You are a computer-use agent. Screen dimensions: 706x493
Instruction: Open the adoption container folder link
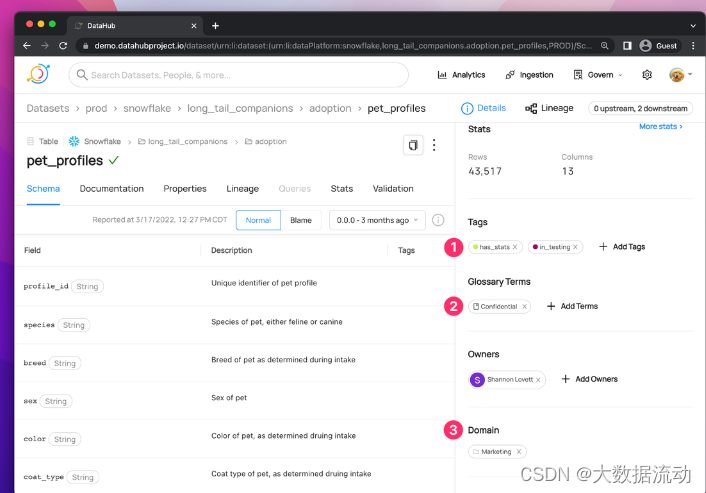click(x=266, y=141)
